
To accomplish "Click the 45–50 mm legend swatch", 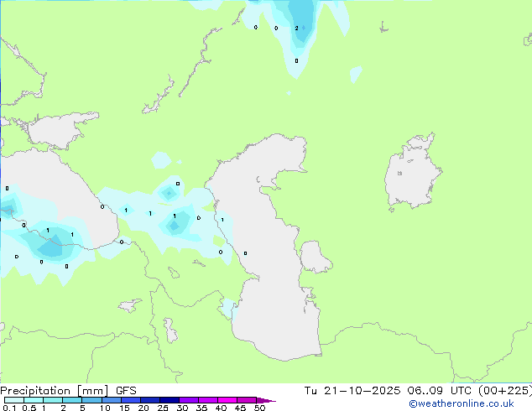I will (x=247, y=400).
